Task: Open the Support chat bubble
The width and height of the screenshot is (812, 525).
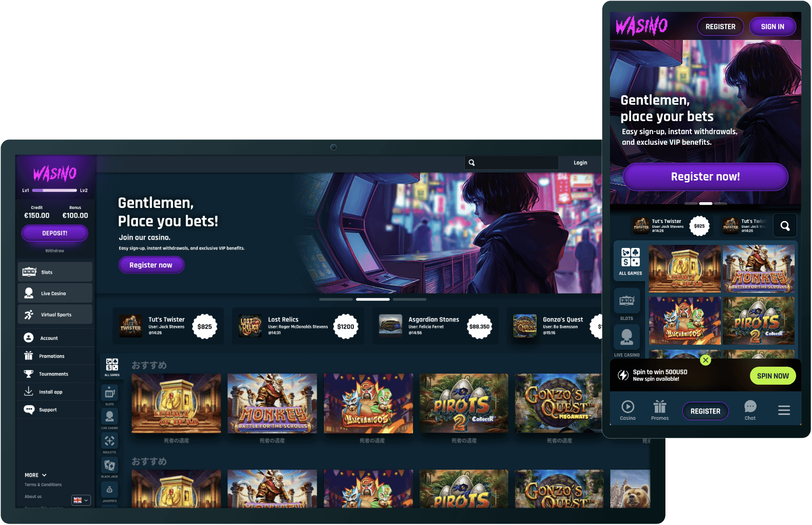Action: pos(29,410)
